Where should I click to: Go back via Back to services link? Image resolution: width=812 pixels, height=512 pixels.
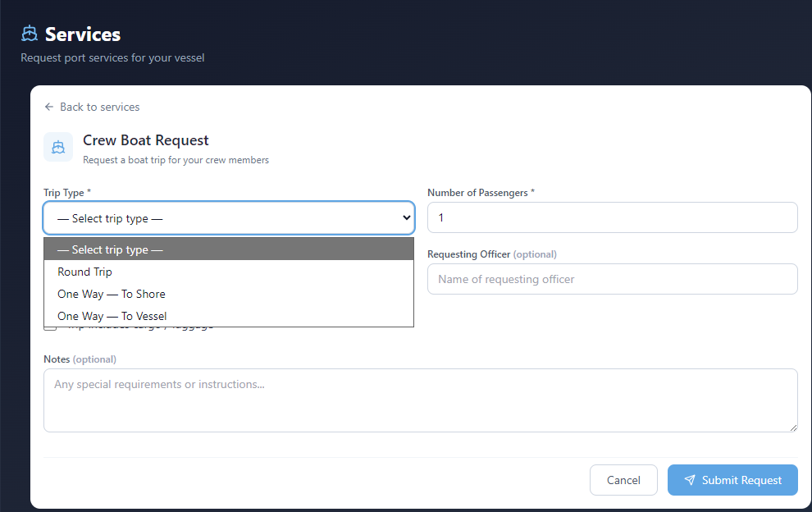tap(92, 107)
